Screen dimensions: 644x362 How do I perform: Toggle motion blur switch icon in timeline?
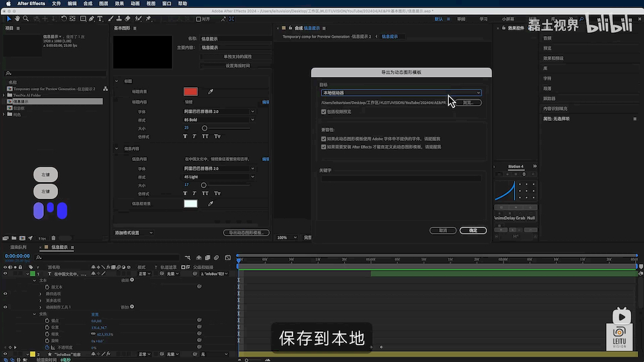pyautogui.click(x=216, y=258)
